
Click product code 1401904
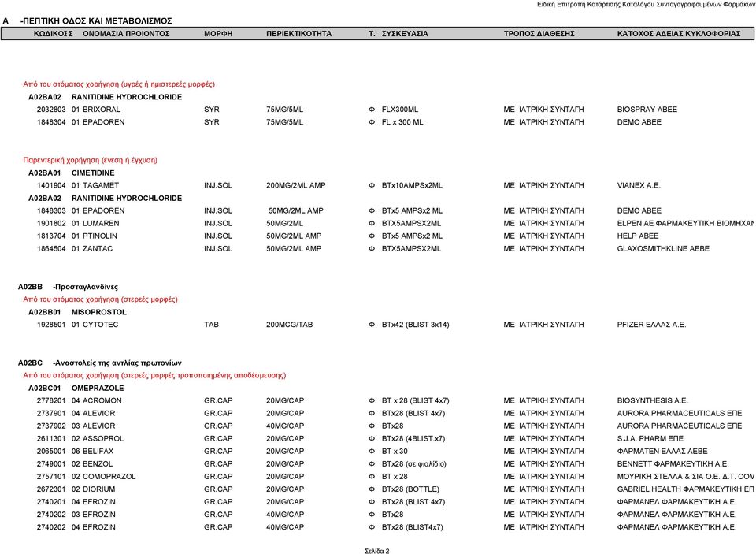[51, 185]
